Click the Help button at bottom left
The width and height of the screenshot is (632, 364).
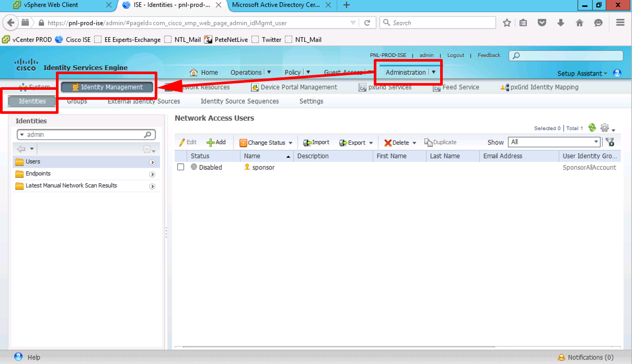pos(27,357)
